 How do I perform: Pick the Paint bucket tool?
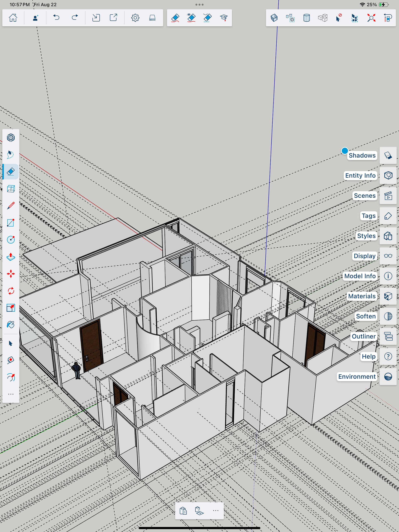[11, 325]
